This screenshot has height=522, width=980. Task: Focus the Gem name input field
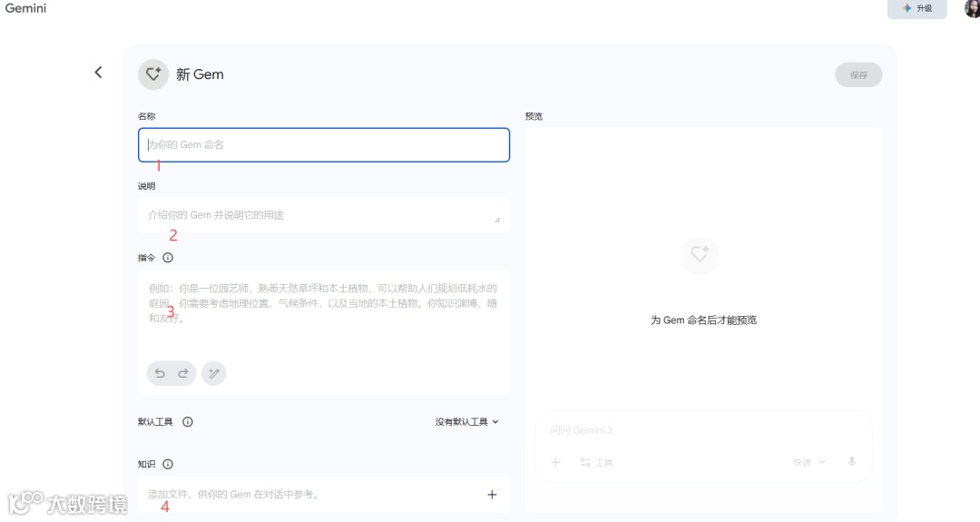coord(324,145)
